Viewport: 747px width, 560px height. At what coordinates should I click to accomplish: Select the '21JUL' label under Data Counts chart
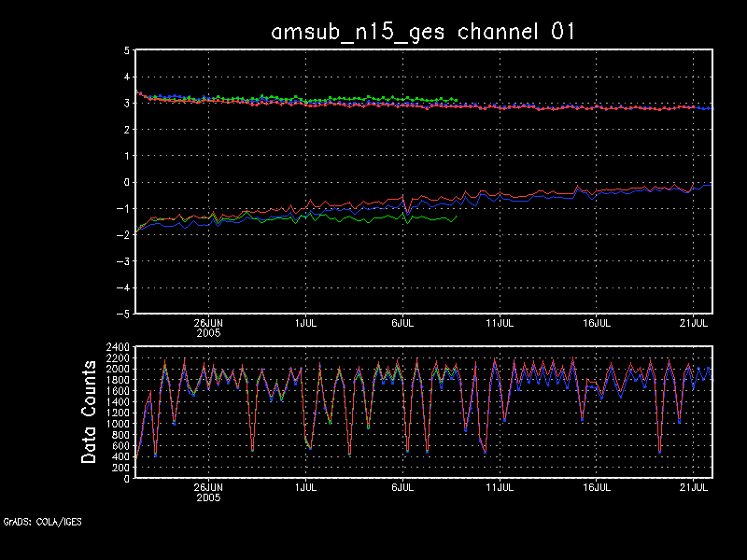[694, 487]
